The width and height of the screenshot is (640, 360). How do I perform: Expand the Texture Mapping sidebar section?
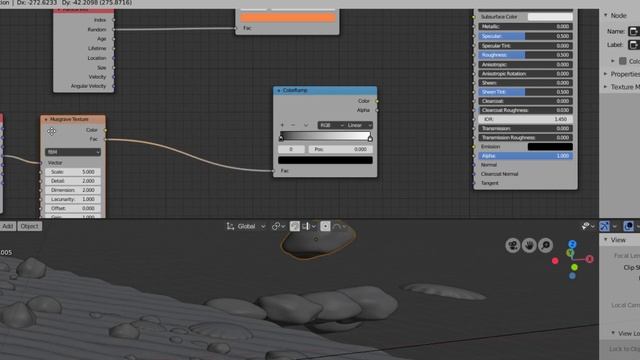[606, 87]
